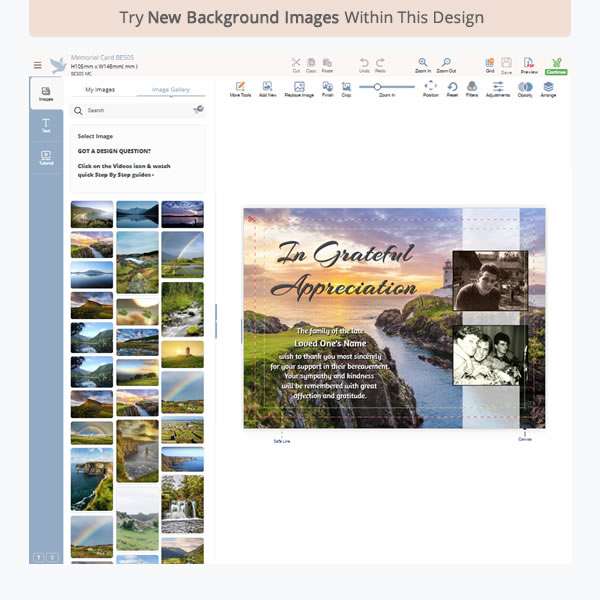Adjust the image Zoom In slider
Image resolution: width=600 pixels, height=600 pixels.
tap(379, 87)
